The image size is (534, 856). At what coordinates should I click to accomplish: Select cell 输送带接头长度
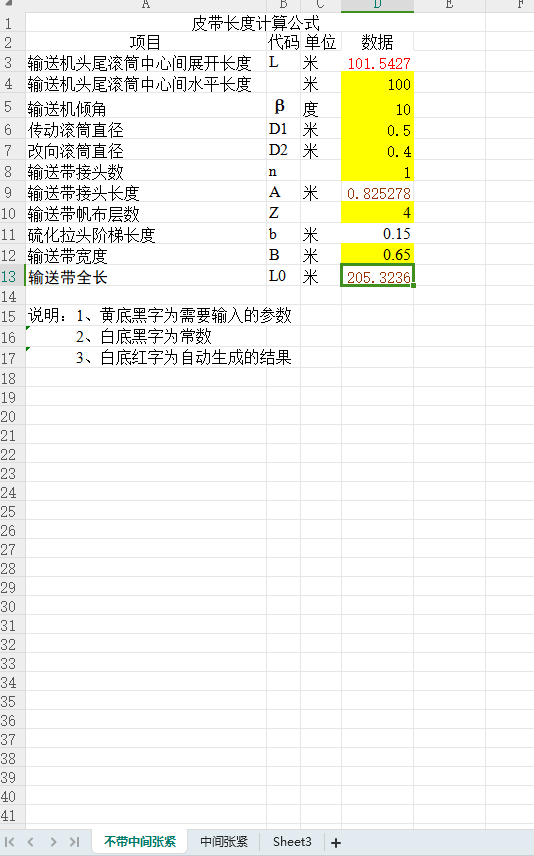pos(146,192)
